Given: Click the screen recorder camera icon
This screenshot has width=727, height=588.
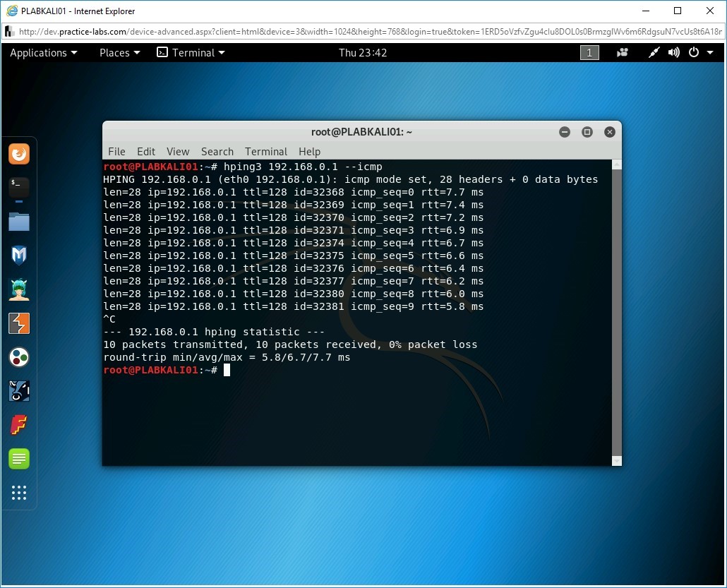Looking at the screenshot, I should 623,53.
